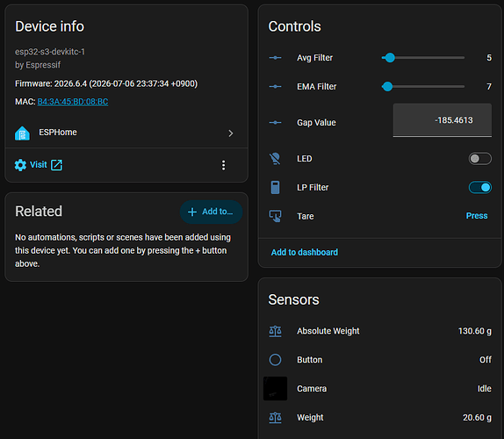Click the Button circle icon

(275, 360)
